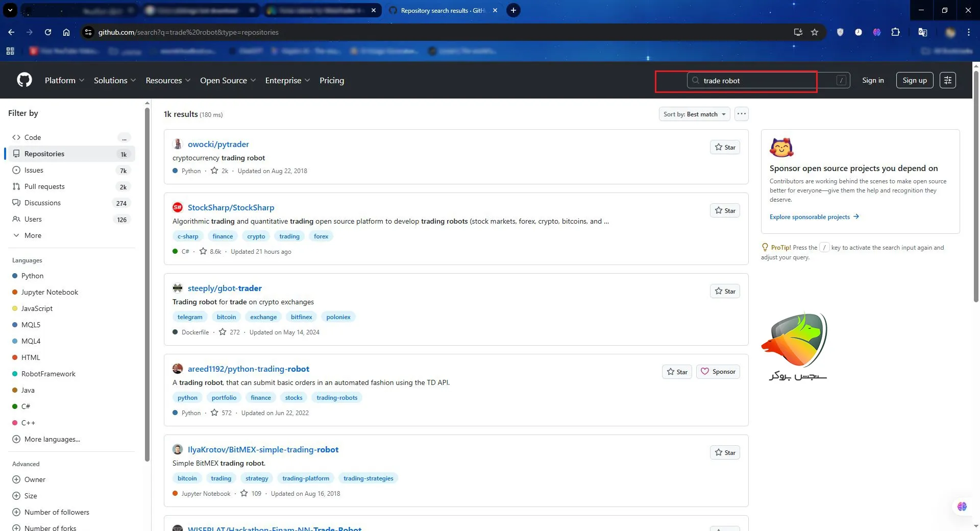Open a new browser tab

click(513, 10)
